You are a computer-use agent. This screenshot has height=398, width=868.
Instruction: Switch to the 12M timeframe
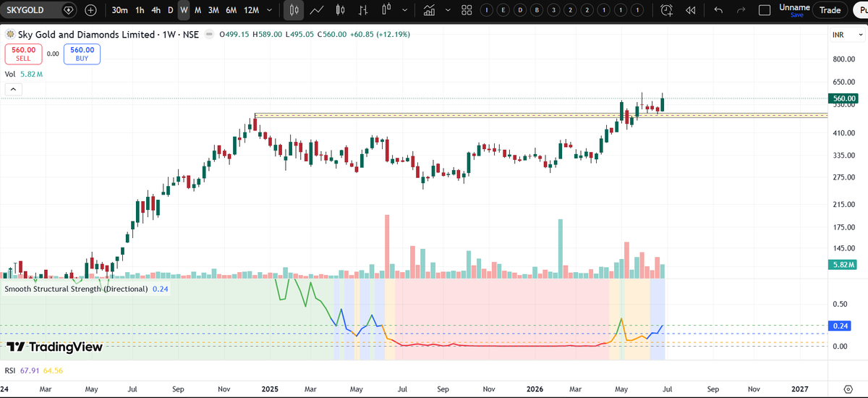coord(251,10)
